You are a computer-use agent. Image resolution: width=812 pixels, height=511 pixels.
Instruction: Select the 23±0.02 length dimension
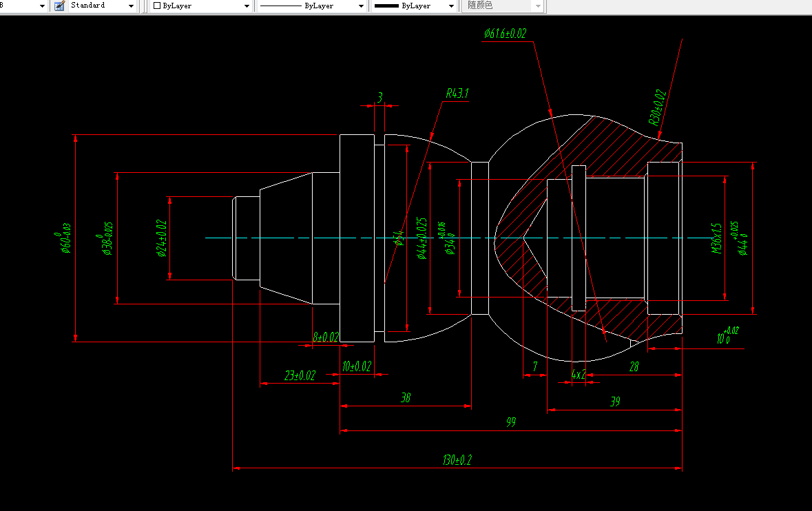(300, 375)
